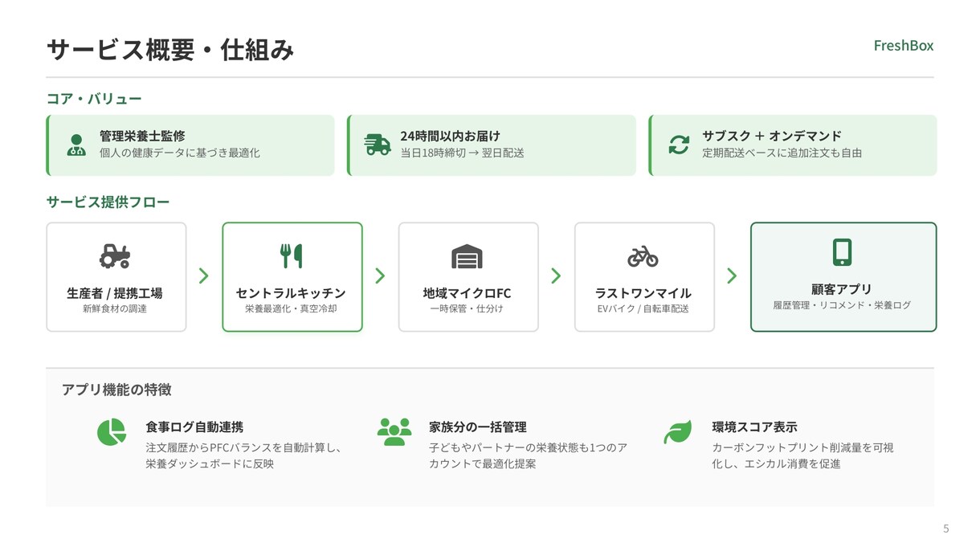The width and height of the screenshot is (980, 551).
Task: Click the nutritionist doctor icon
Action: click(x=76, y=145)
